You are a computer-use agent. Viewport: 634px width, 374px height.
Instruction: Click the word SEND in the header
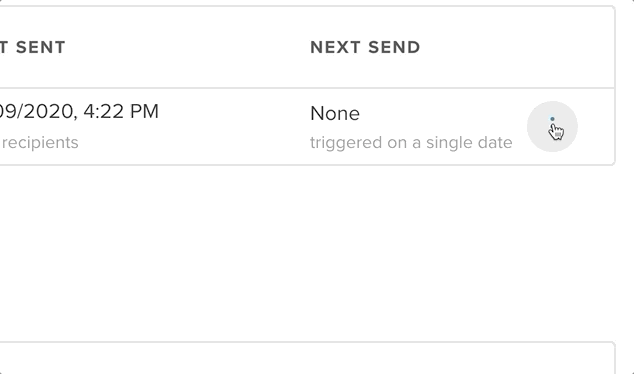tap(394, 47)
